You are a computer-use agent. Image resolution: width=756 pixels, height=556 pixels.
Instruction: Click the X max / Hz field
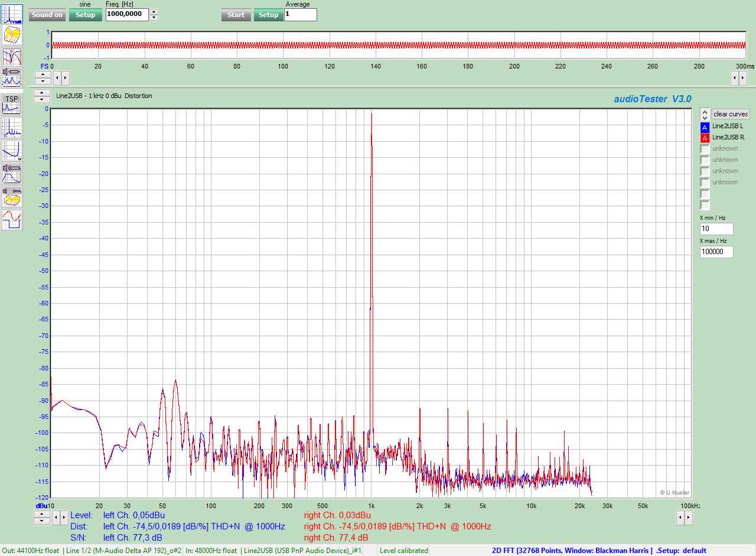click(x=716, y=252)
